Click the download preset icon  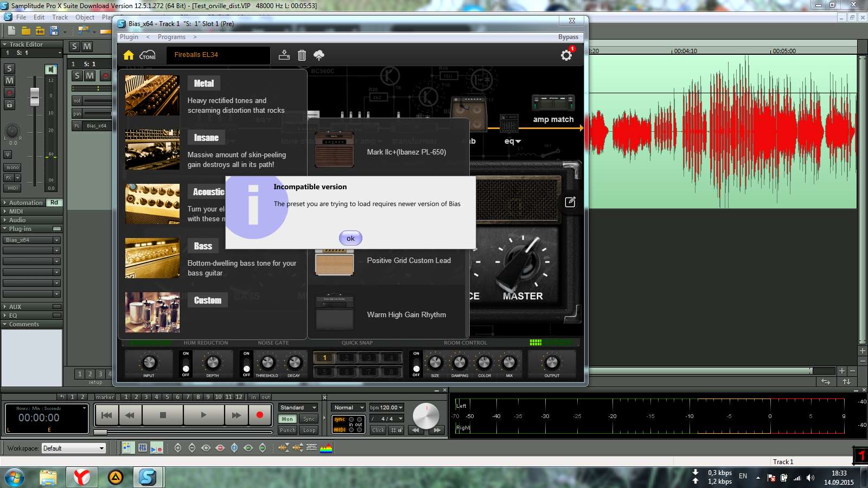(284, 55)
